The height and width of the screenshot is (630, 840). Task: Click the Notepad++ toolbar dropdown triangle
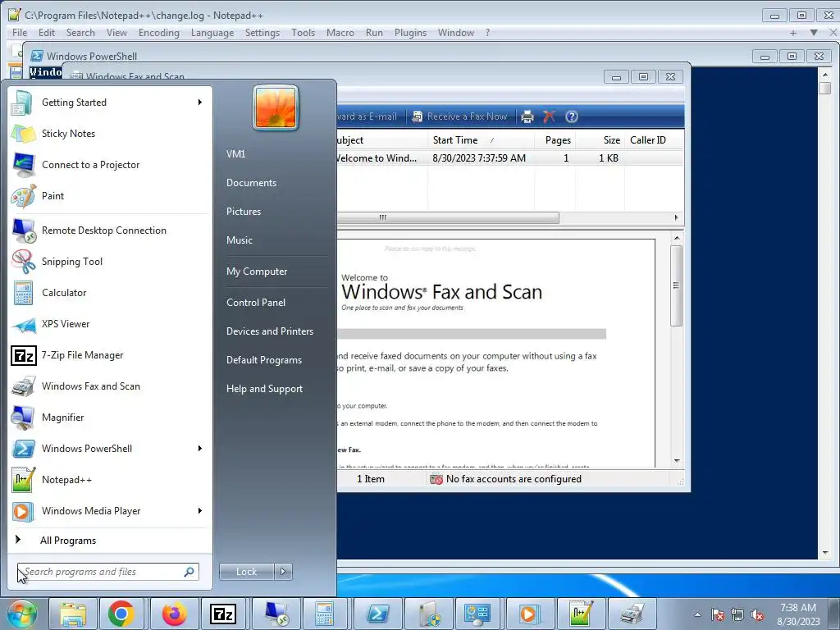[x=814, y=33]
